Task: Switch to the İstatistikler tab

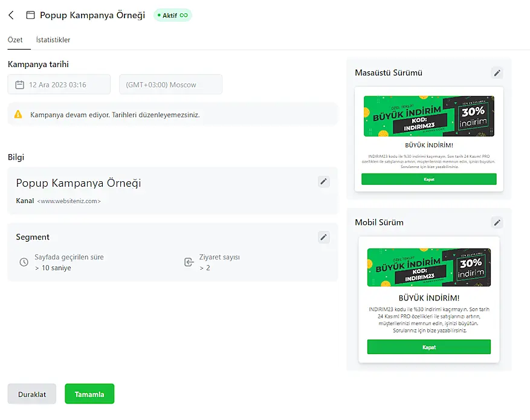Action: click(53, 40)
